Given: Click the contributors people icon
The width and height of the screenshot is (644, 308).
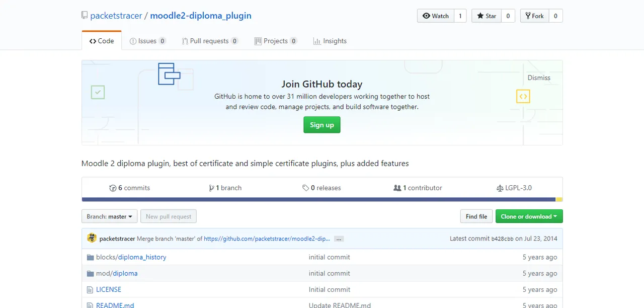Looking at the screenshot, I should (x=397, y=188).
